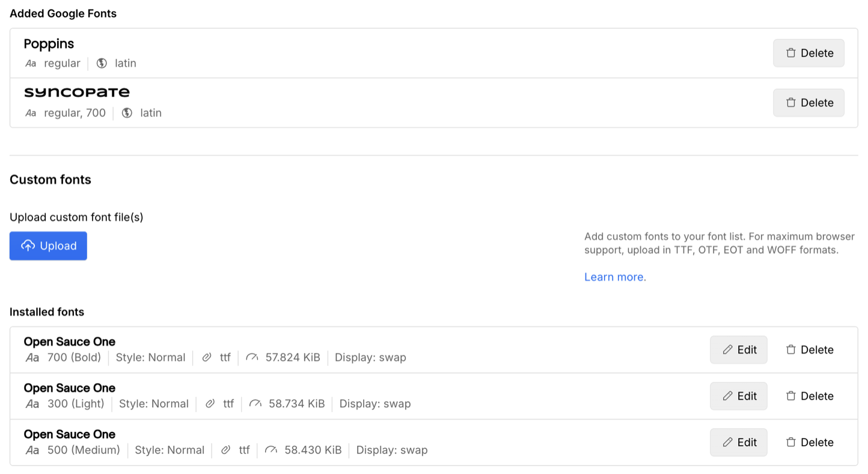Click the 58.734 KiB file size
The width and height of the screenshot is (868, 474).
point(296,404)
